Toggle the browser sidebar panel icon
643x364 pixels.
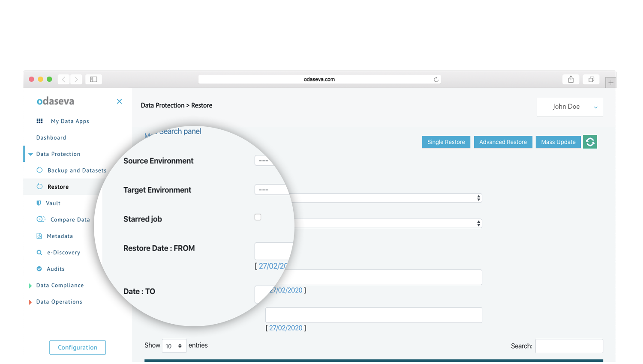pos(93,79)
